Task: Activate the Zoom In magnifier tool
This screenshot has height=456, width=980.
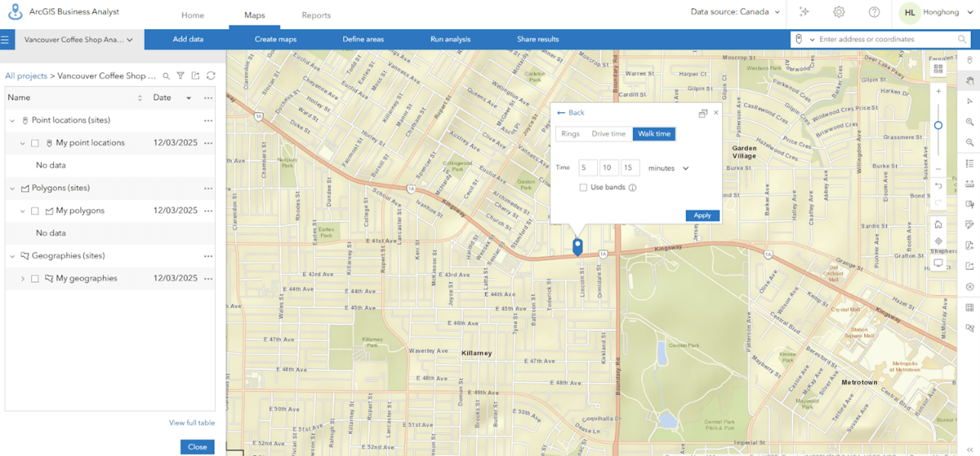Action: click(970, 121)
